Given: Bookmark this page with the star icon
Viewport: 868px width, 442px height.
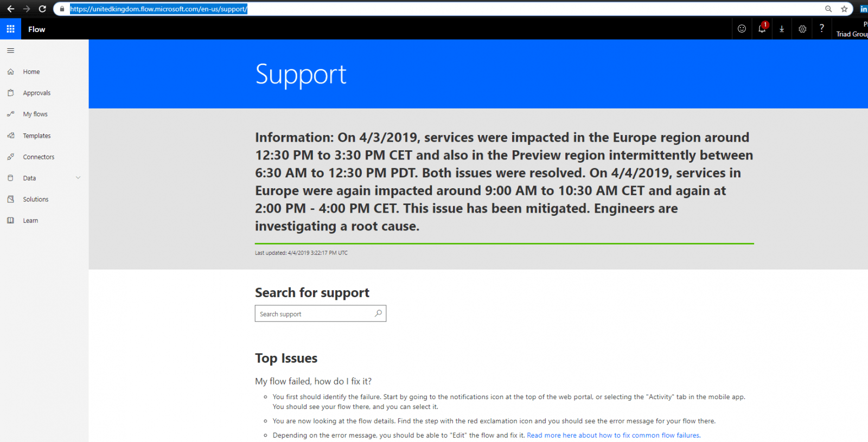Looking at the screenshot, I should (844, 9).
